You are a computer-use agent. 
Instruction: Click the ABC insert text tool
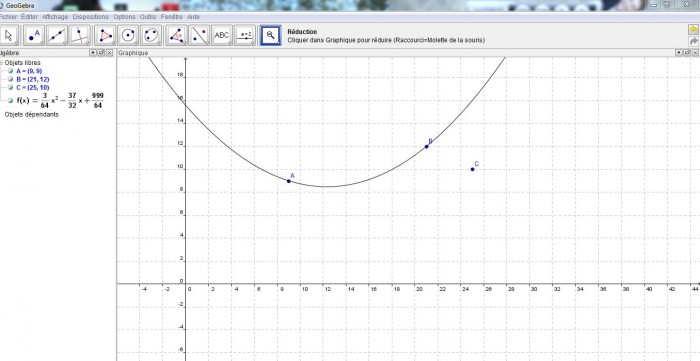[x=222, y=35]
